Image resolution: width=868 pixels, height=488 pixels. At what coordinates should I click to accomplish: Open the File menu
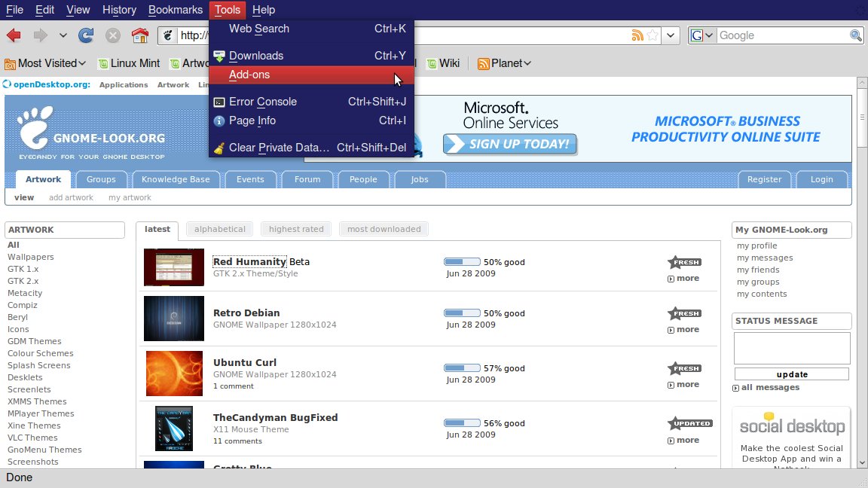click(14, 9)
